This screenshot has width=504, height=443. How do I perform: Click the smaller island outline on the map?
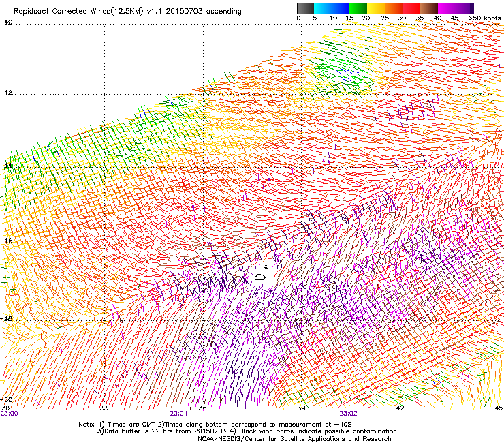point(266,266)
